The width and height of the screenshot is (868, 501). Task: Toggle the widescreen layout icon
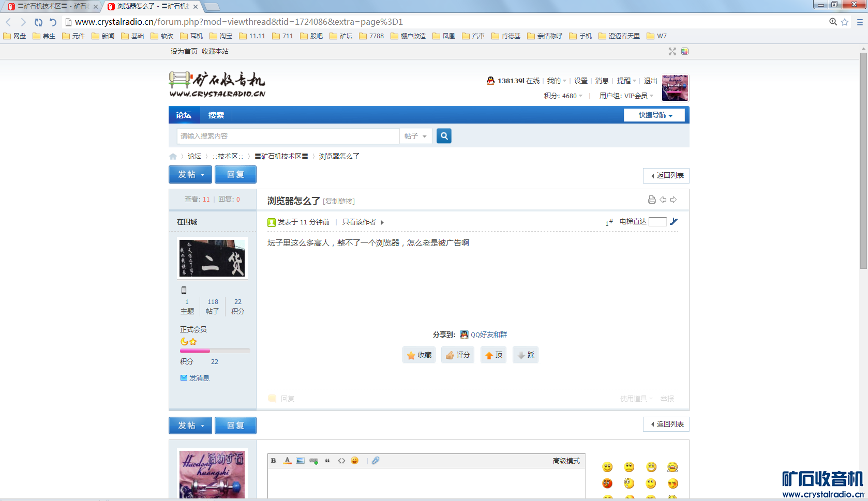(672, 51)
